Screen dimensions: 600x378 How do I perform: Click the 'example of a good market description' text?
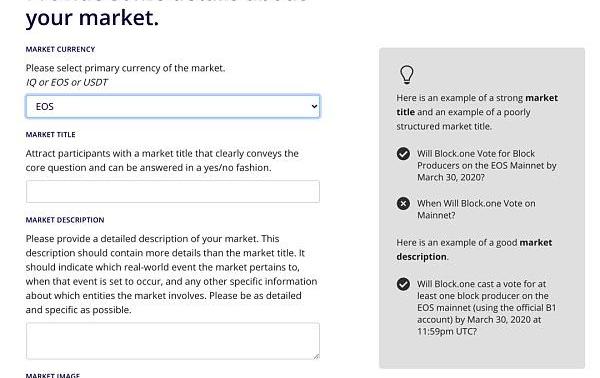[474, 249]
